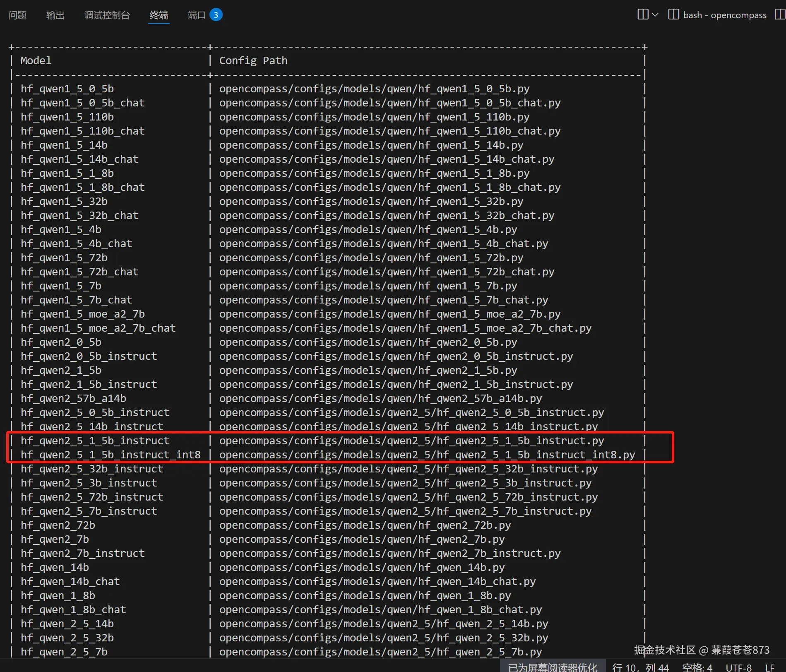Click the config path ending hf_qwen2_0_5b.py
Image resolution: width=786 pixels, height=672 pixels.
(368, 342)
